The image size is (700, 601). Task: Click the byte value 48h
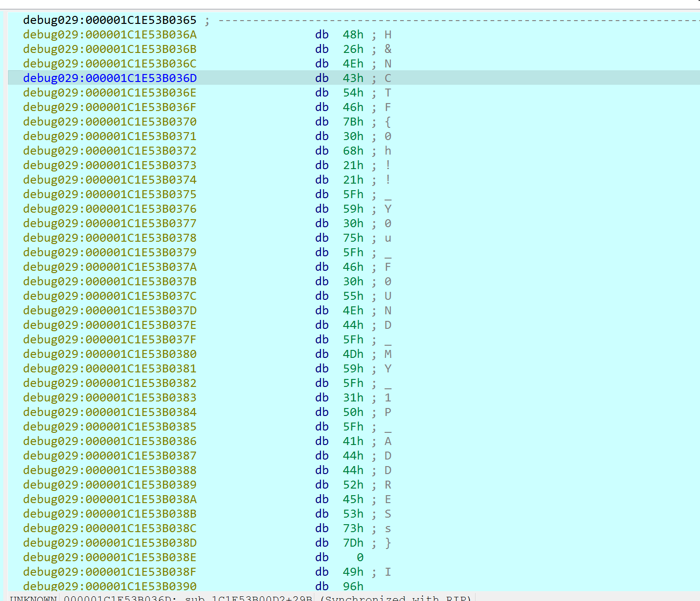[353, 35]
